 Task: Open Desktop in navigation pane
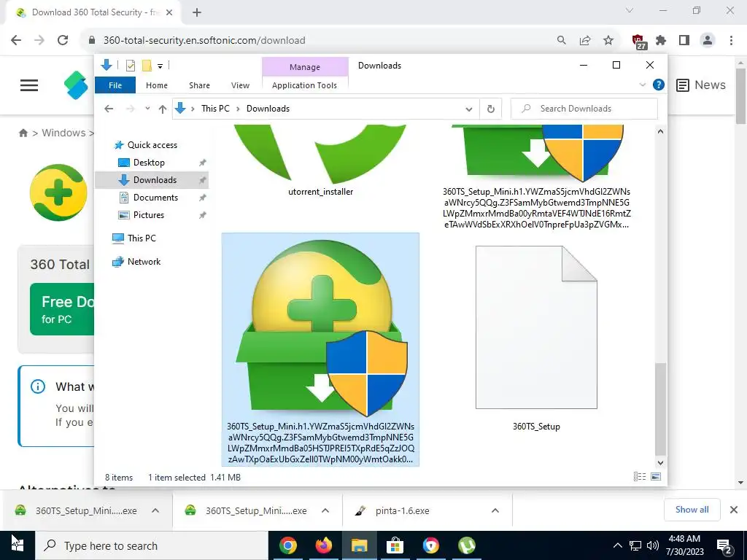[149, 163]
